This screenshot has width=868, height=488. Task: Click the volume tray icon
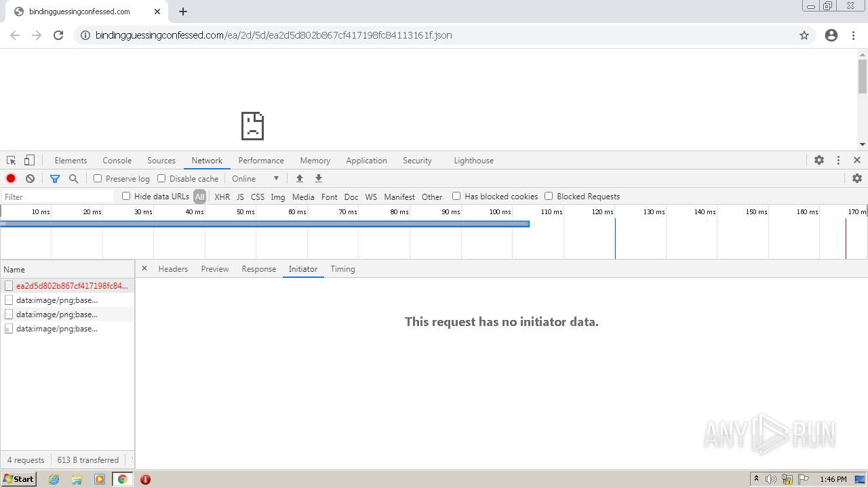[771, 479]
